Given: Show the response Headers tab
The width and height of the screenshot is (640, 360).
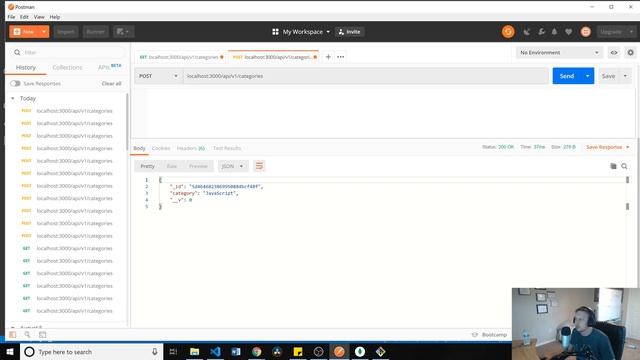Looking at the screenshot, I should click(191, 148).
